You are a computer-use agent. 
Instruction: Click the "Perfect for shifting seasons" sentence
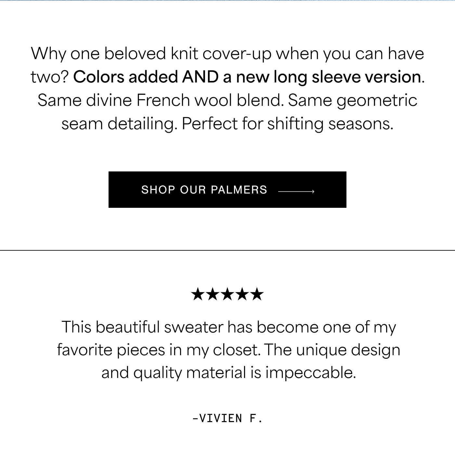click(288, 123)
